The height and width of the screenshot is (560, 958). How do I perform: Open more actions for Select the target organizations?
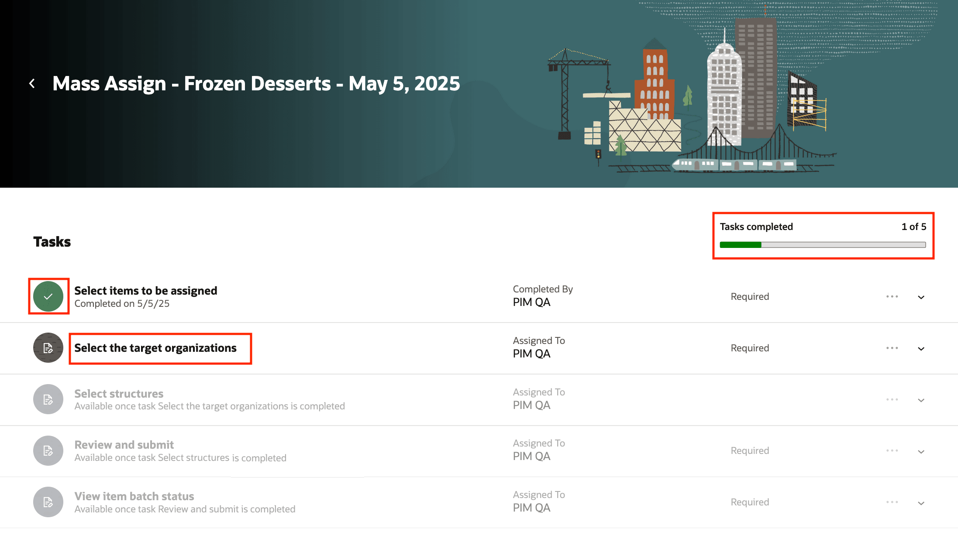892,348
